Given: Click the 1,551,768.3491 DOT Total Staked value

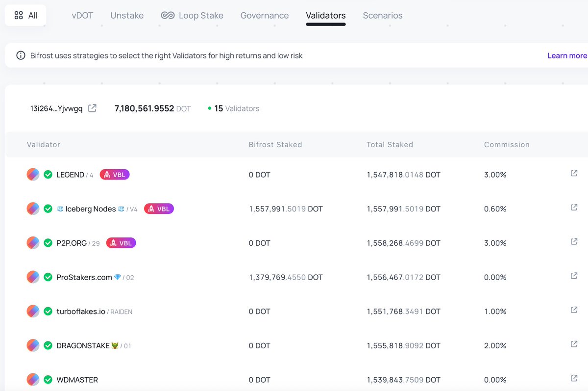Looking at the screenshot, I should (403, 311).
